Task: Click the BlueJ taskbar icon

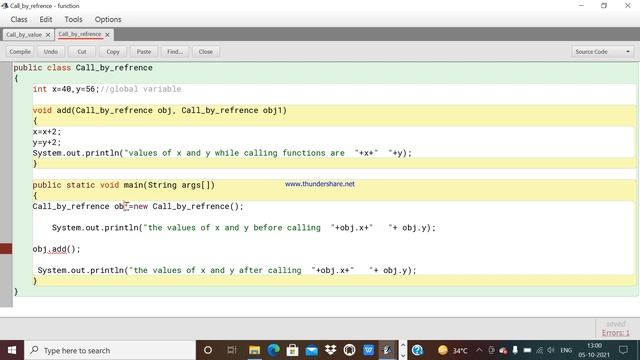Action: (387, 350)
